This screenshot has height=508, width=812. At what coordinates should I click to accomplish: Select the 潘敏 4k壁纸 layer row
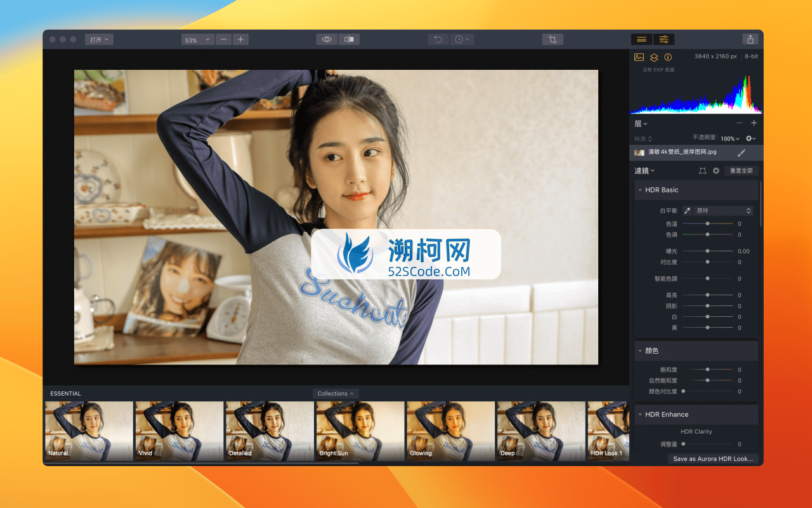pos(696,152)
